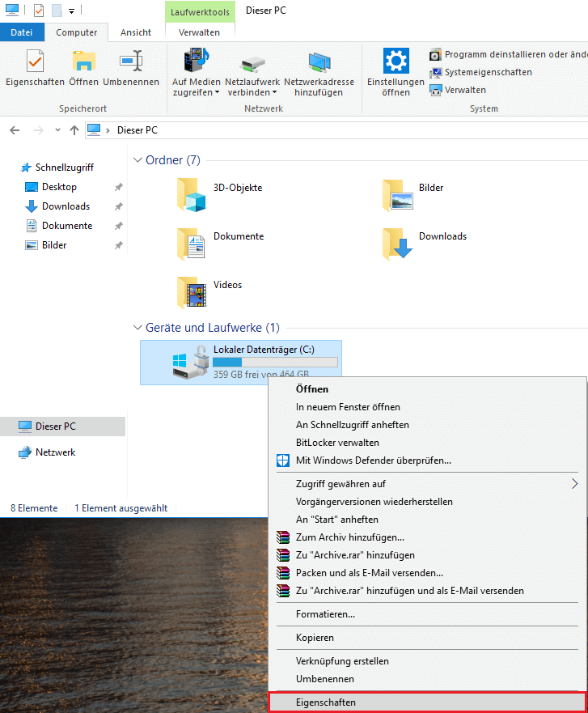This screenshot has height=713, width=588.
Task: Choose An Schnellzugriff anheften
Action: (x=427, y=425)
